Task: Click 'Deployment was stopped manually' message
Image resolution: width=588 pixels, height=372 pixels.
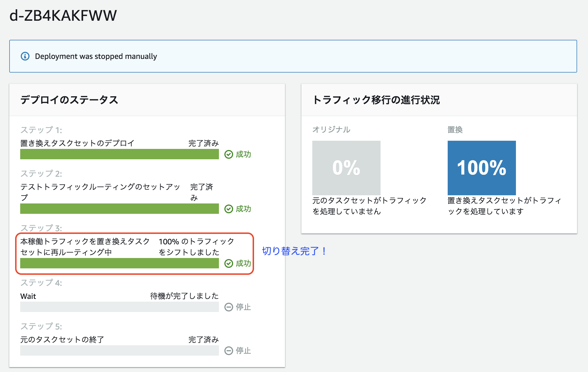Action: 96,56
